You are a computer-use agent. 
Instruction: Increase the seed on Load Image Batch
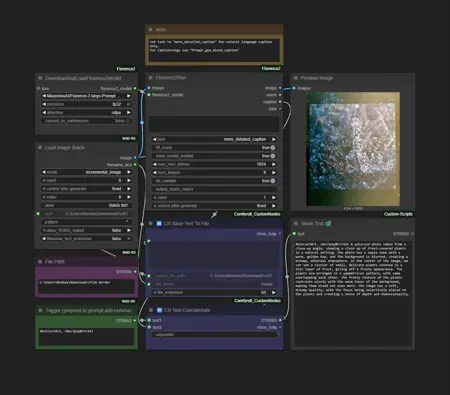click(x=129, y=180)
